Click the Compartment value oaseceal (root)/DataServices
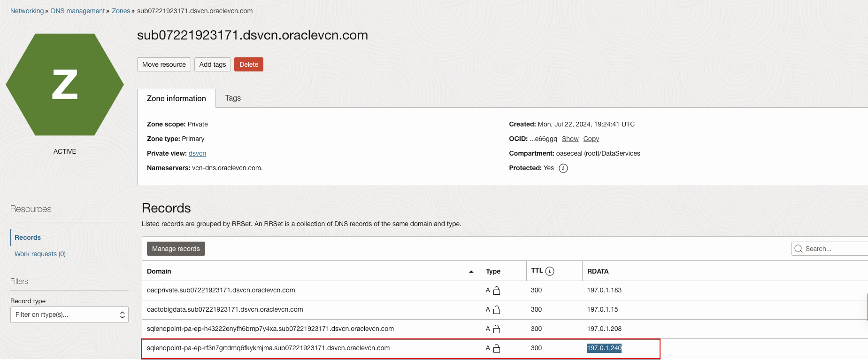 pyautogui.click(x=598, y=153)
